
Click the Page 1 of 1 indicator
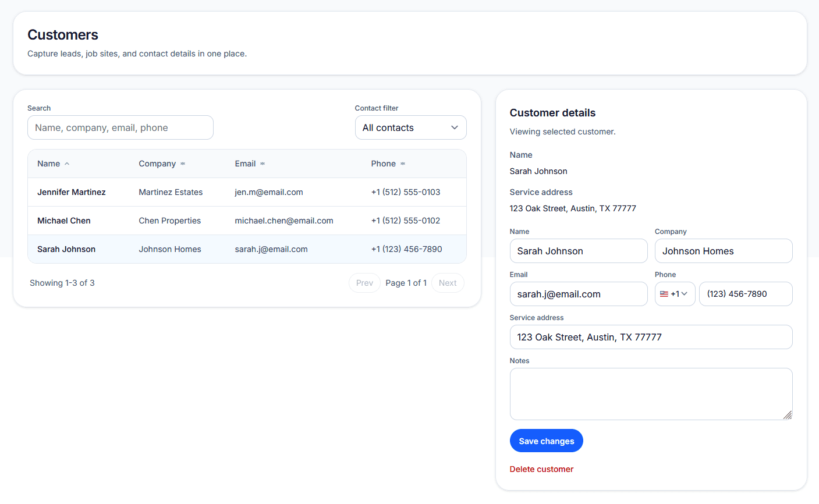[x=406, y=283]
